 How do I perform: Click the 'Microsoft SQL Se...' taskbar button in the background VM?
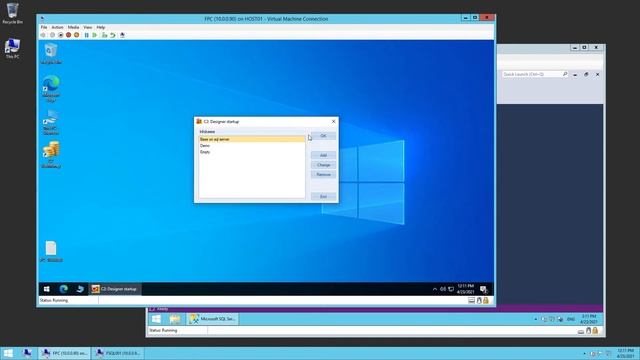(x=213, y=319)
